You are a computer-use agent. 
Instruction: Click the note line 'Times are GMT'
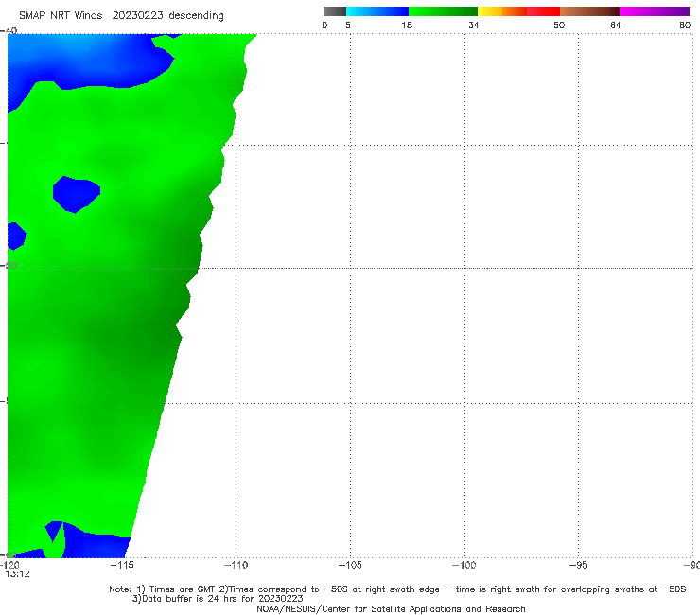click(x=182, y=589)
